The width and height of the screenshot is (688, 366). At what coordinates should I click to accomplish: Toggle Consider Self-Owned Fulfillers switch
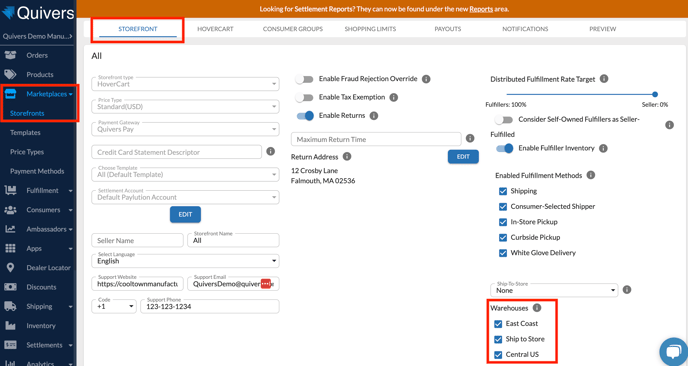pyautogui.click(x=504, y=120)
